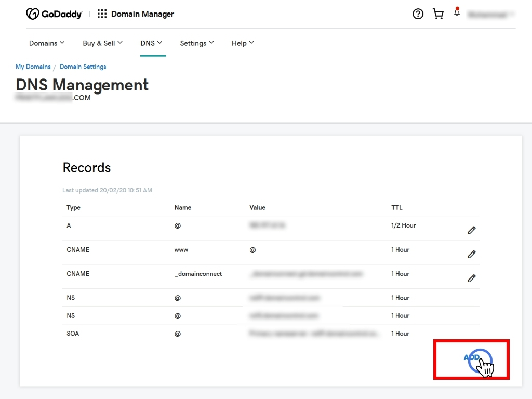
Task: Click the GoDaddy logo
Action: (54, 14)
